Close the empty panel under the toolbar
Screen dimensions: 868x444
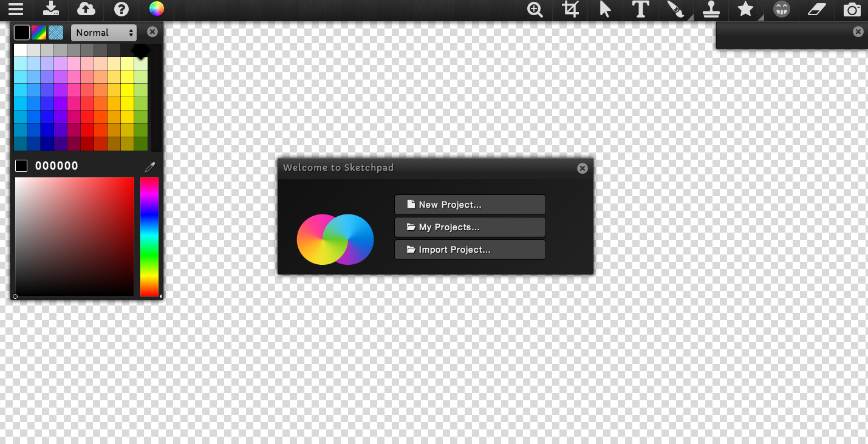[x=858, y=32]
